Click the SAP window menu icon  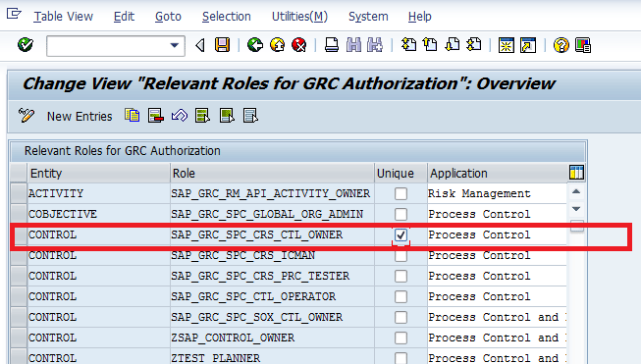pyautogui.click(x=14, y=15)
